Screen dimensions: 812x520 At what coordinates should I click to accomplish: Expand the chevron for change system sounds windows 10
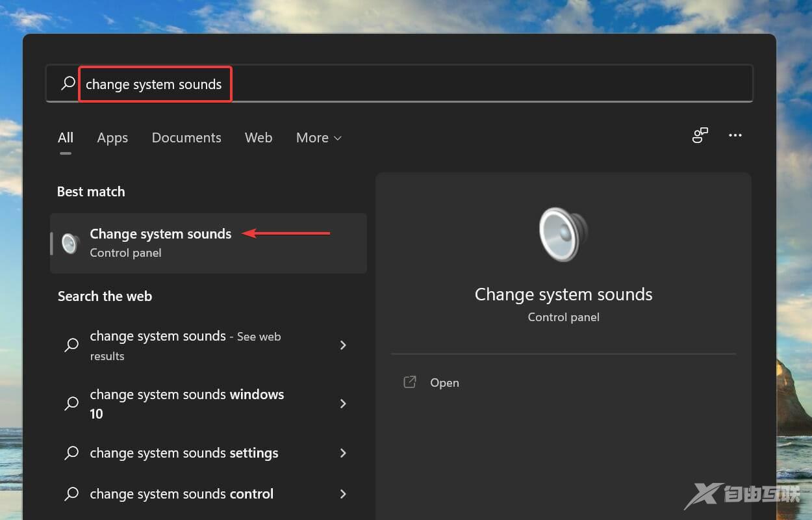point(343,404)
